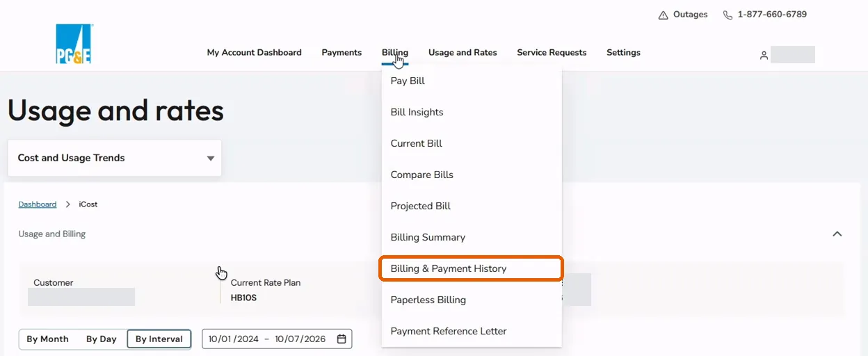Click the Customer label
The image size is (868, 356).
(54, 283)
